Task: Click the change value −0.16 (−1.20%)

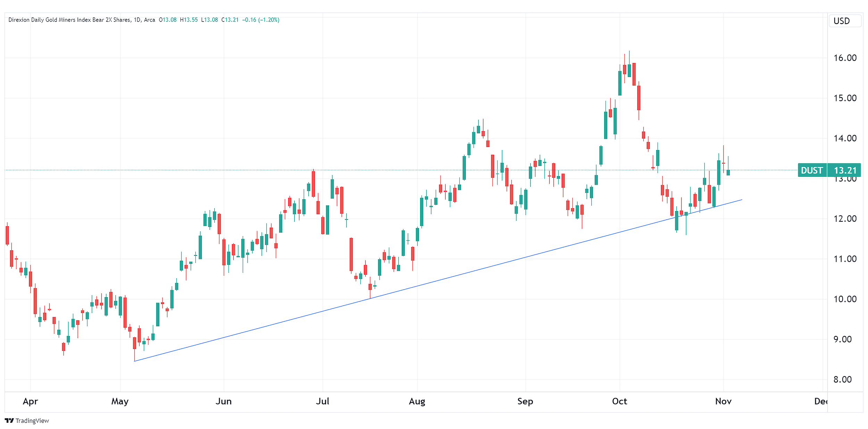Action: (x=261, y=20)
